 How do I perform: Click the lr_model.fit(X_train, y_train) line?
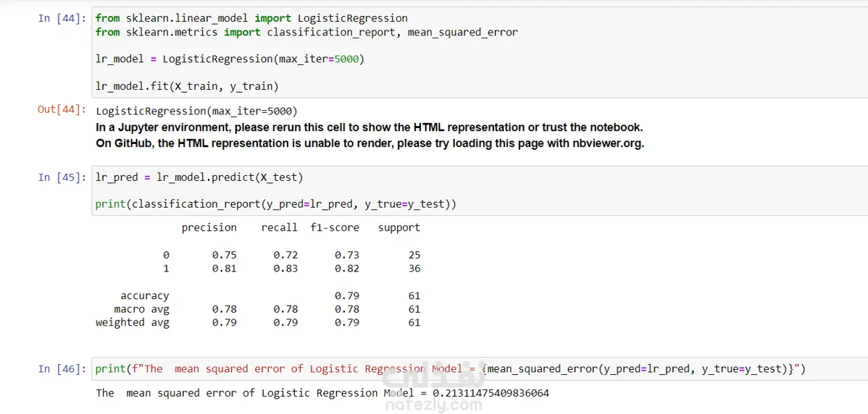tap(187, 86)
